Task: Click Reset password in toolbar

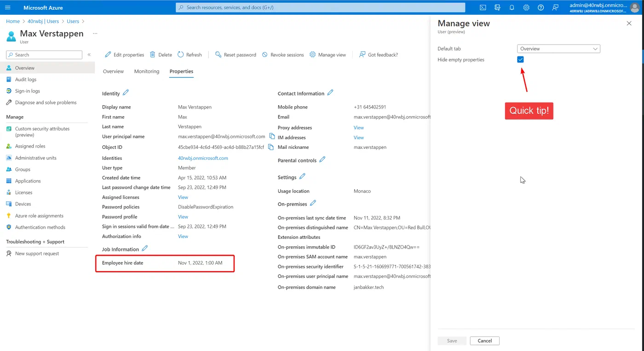Action: (x=236, y=55)
